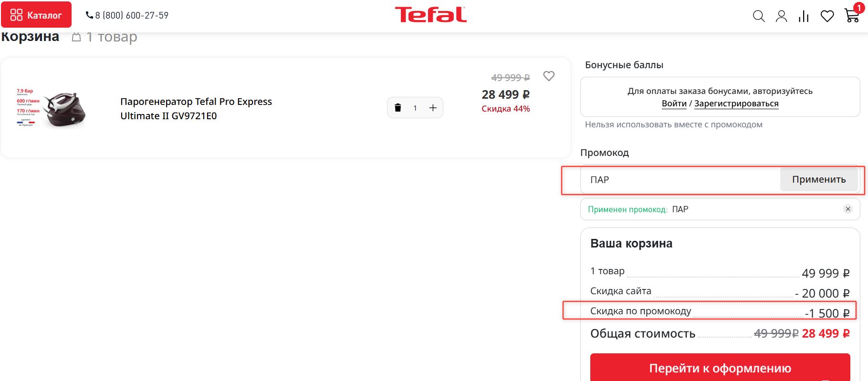Click the Войти login link
This screenshot has width=868, height=381.
[x=674, y=103]
